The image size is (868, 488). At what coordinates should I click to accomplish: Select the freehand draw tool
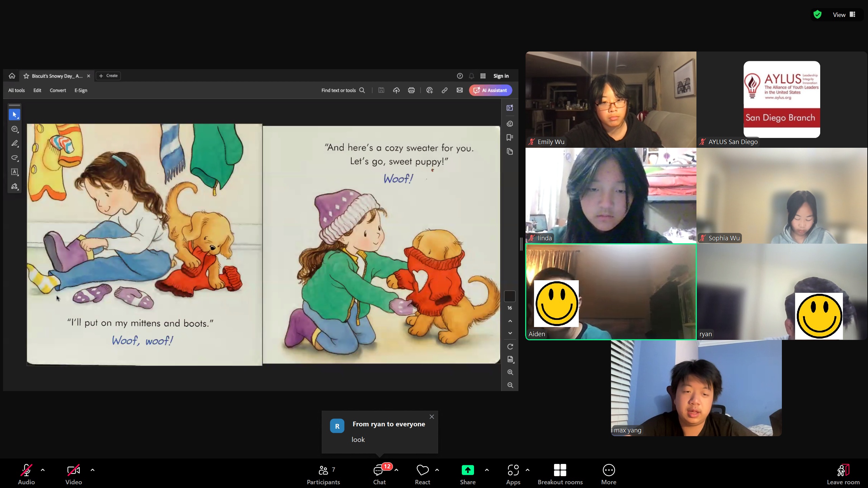pos(15,158)
